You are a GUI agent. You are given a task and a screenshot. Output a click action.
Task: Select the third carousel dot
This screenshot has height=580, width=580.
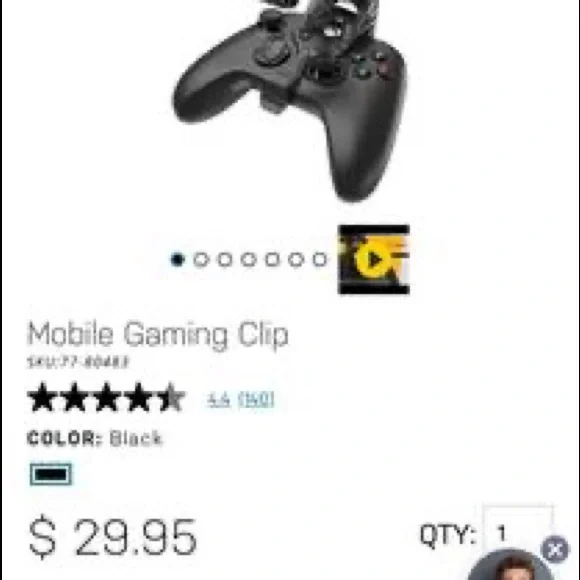tap(225, 260)
